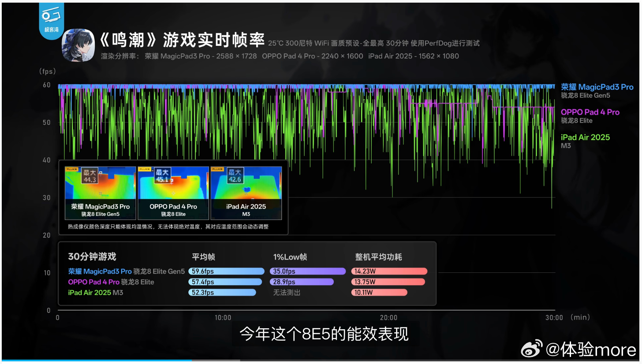The height and width of the screenshot is (364, 642).
Task: Click the thermal imager disclaimer note
Action: point(168,227)
